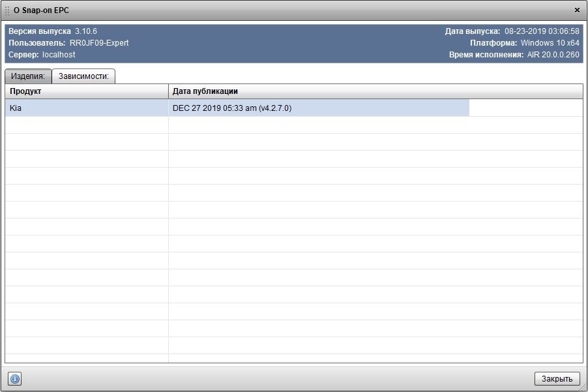Click the Платформа label
This screenshot has height=392, width=588.
493,43
